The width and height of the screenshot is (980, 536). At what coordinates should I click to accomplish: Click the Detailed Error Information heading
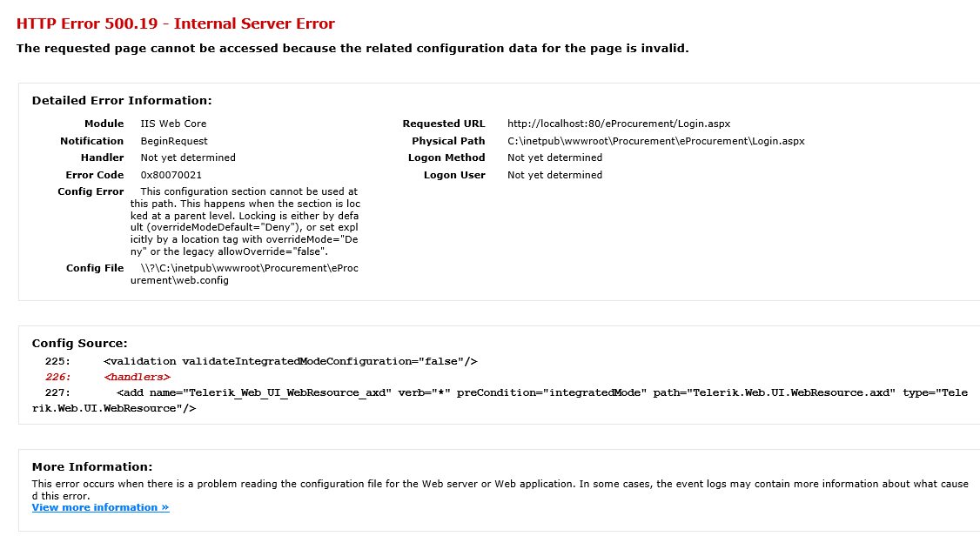(x=122, y=101)
